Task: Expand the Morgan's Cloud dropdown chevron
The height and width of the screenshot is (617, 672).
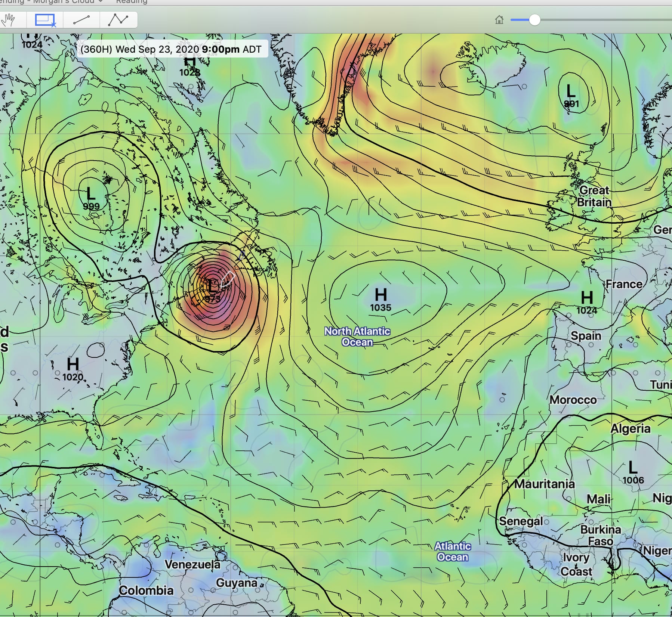Action: pyautogui.click(x=100, y=1)
